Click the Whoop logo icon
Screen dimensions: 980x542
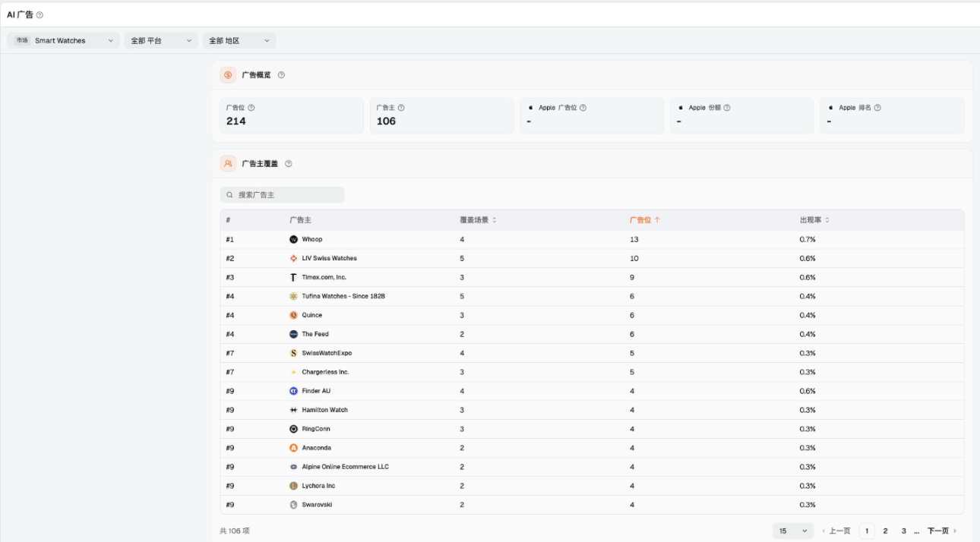point(293,239)
